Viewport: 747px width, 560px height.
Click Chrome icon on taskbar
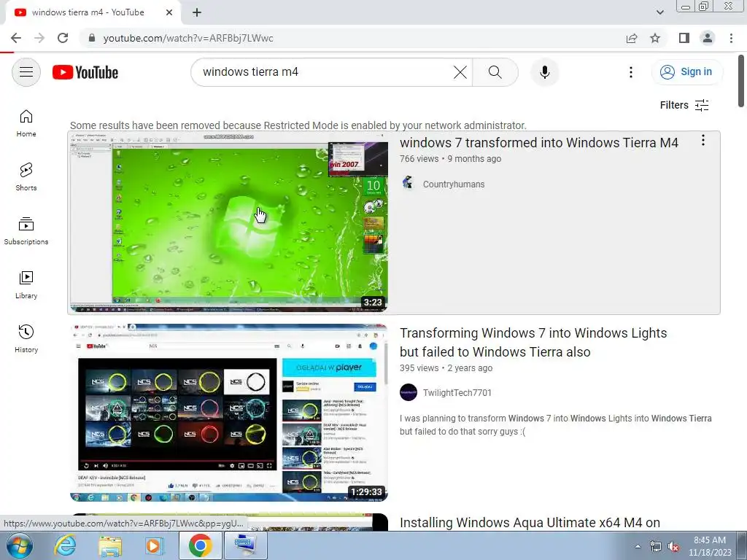point(200,545)
